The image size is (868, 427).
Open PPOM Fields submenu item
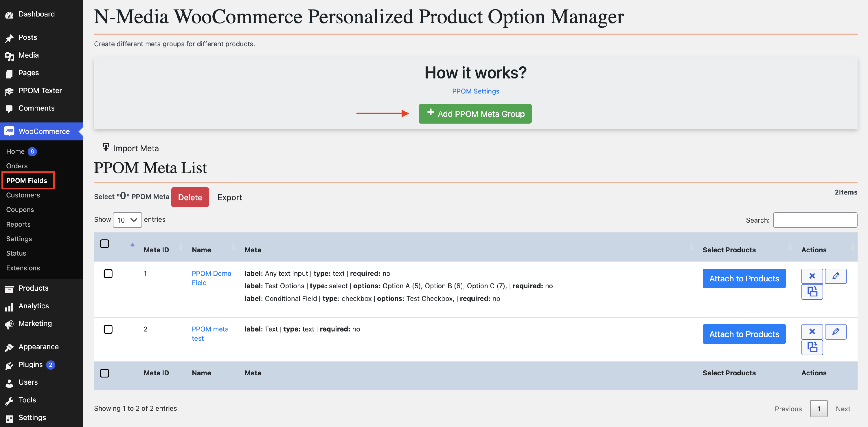pyautogui.click(x=27, y=180)
